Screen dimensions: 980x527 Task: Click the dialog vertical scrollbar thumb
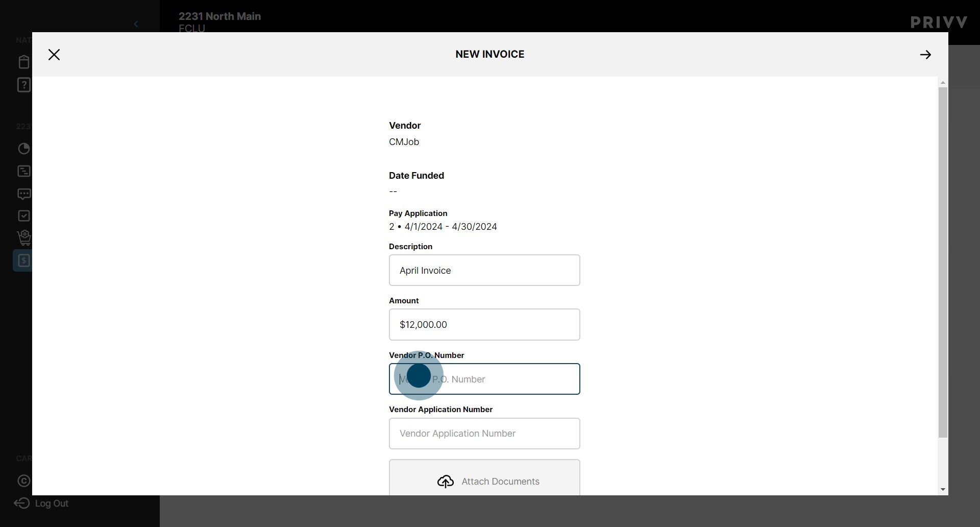coord(943,262)
